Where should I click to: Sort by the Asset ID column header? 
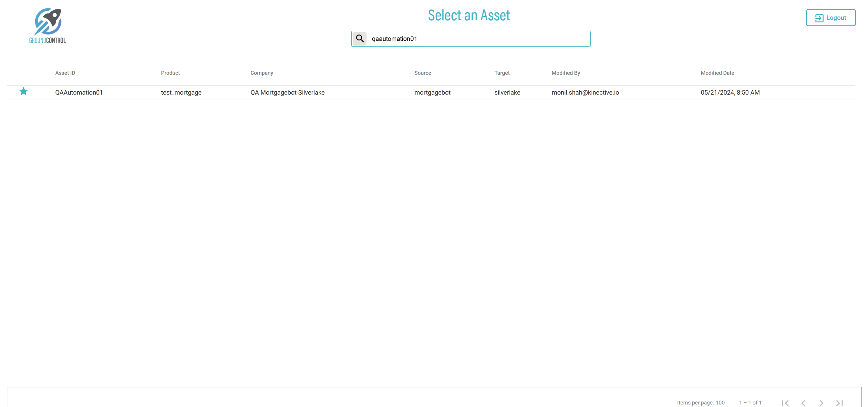click(65, 73)
